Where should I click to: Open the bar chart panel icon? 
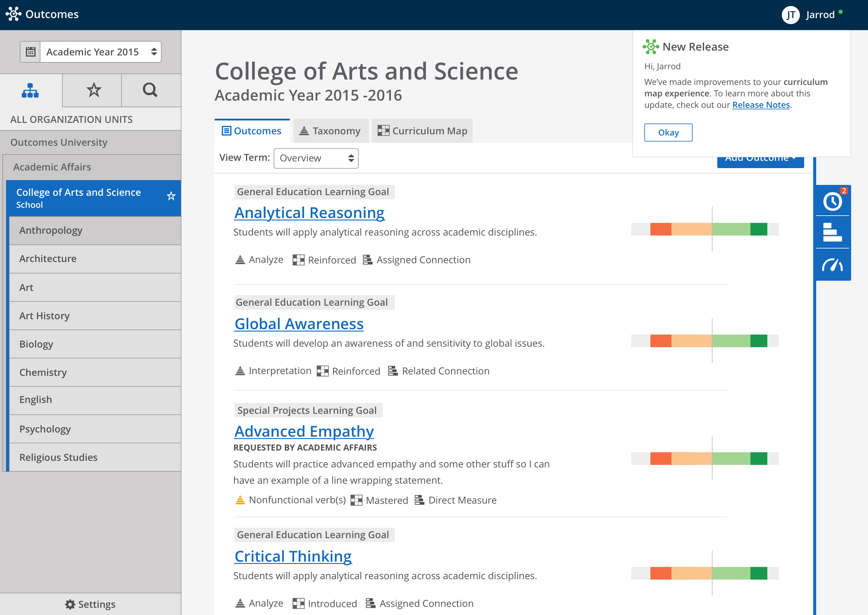[832, 232]
